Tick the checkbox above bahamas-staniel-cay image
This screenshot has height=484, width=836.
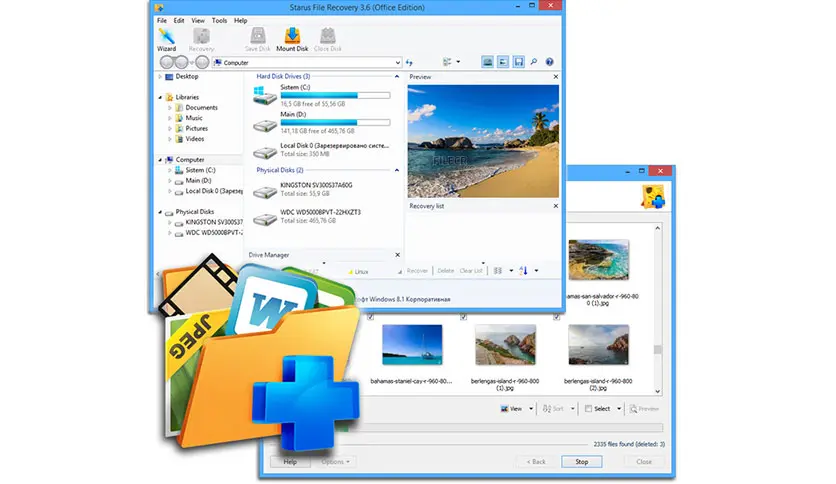371,317
